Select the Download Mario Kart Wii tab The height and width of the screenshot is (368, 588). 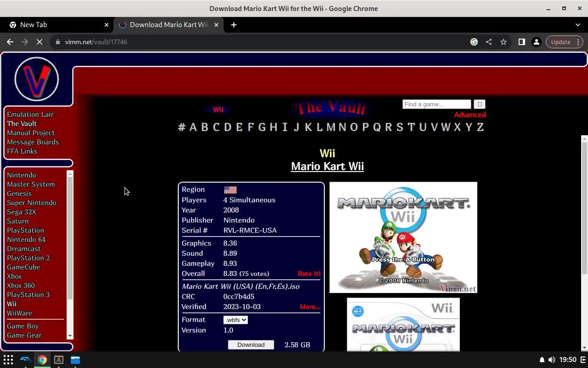point(168,25)
